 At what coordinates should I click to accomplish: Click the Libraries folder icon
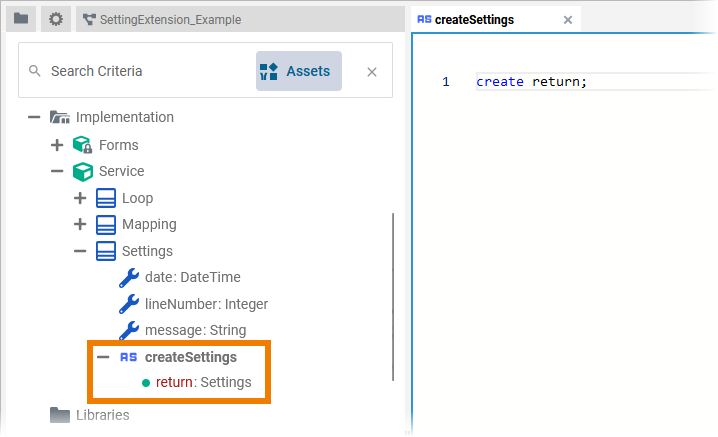pyautogui.click(x=60, y=414)
